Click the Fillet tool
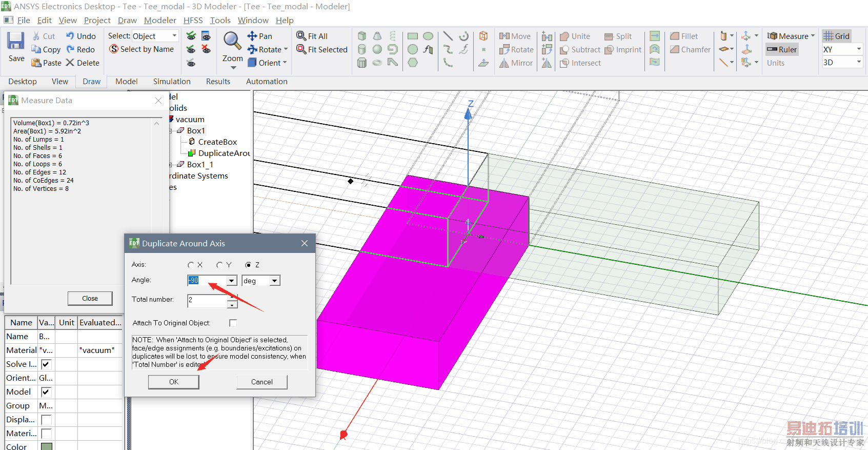Viewport: 868px width, 450px height. tap(684, 36)
